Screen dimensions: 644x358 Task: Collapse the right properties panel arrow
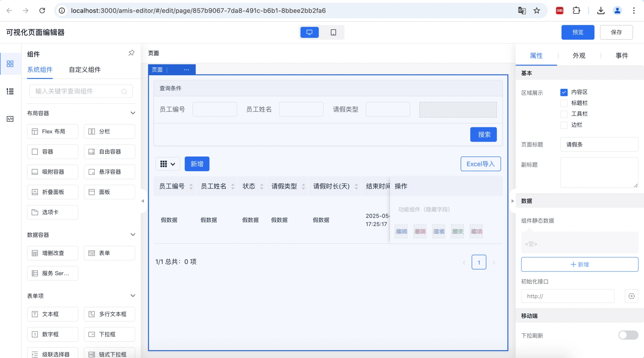(x=513, y=201)
